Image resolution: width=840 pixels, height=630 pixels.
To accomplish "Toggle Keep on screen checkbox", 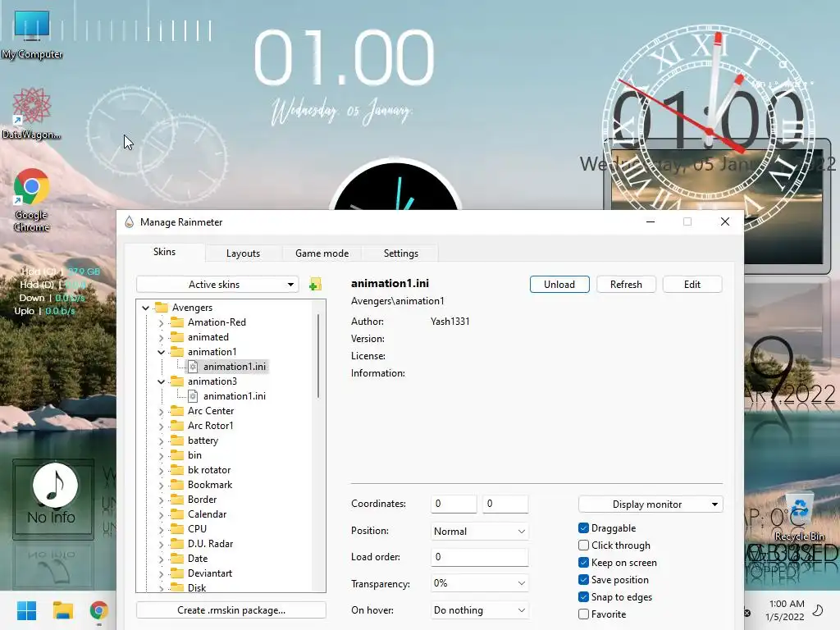I will (x=584, y=563).
